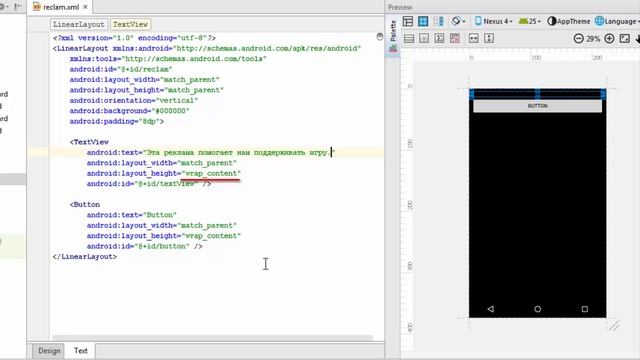Click the android:orientation="vertical" line
The width and height of the screenshot is (640, 360).
coord(133,100)
